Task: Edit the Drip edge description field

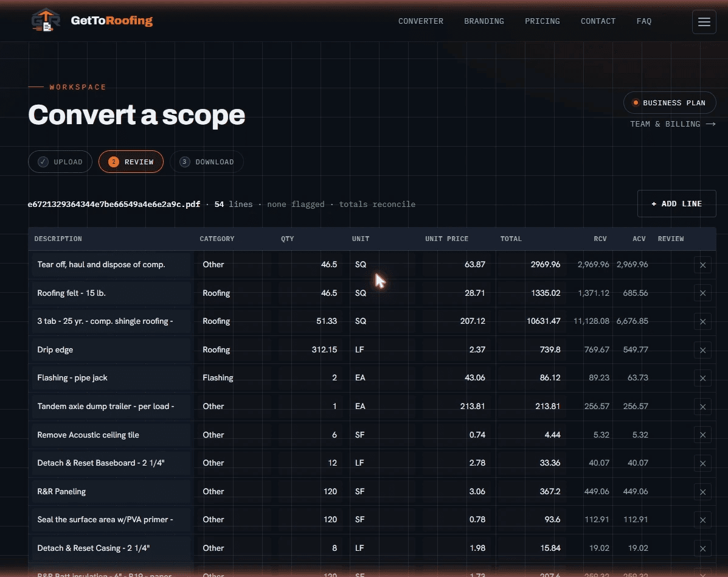Action: [x=111, y=349]
